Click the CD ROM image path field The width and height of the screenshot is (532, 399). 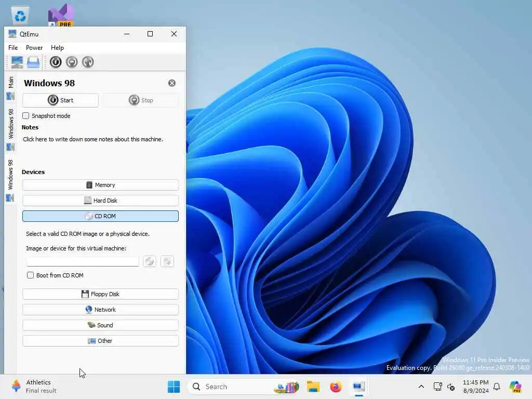tap(83, 262)
